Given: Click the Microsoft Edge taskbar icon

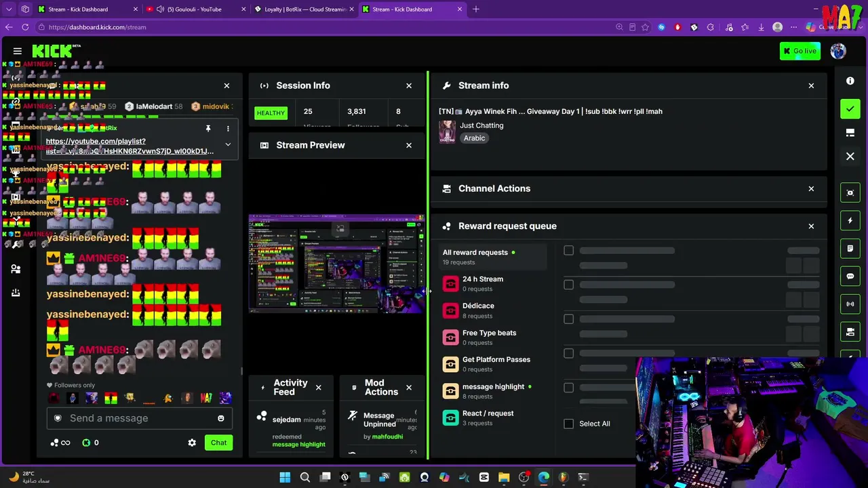Looking at the screenshot, I should [544, 477].
